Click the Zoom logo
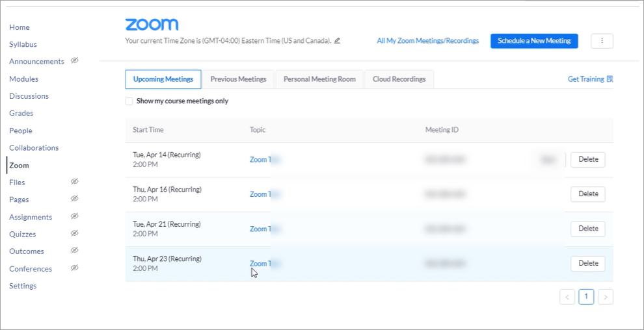644x330 pixels. [x=152, y=25]
